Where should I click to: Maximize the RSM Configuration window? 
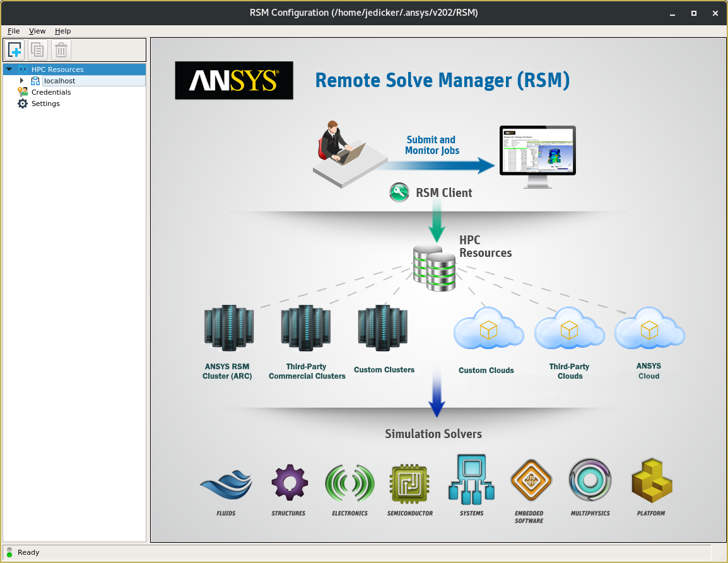[x=694, y=13]
